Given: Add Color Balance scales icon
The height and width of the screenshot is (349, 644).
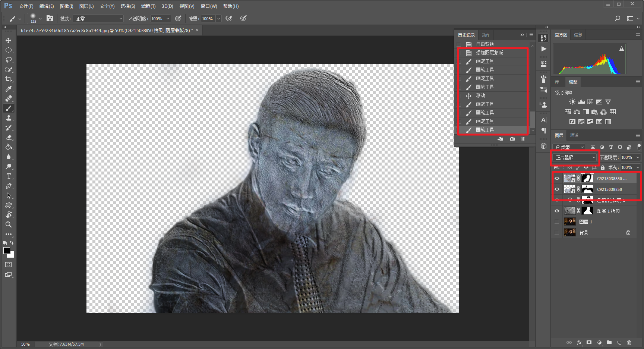Looking at the screenshot, I should [x=577, y=112].
